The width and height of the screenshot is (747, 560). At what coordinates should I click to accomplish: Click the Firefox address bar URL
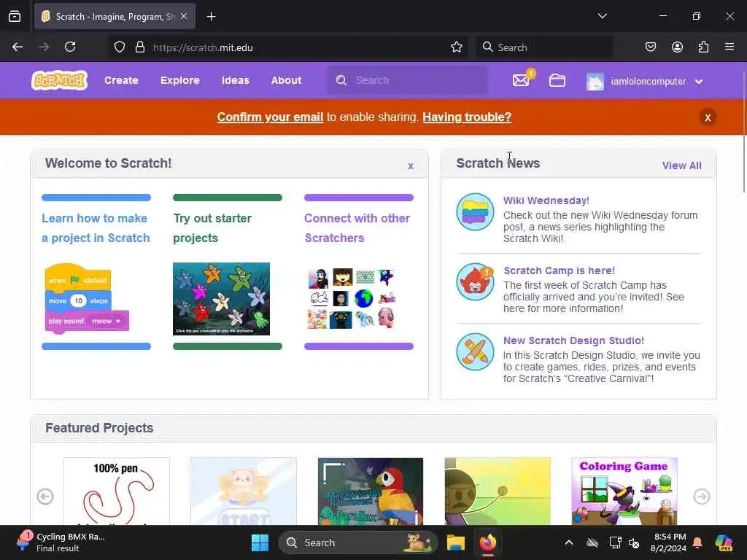tap(203, 47)
